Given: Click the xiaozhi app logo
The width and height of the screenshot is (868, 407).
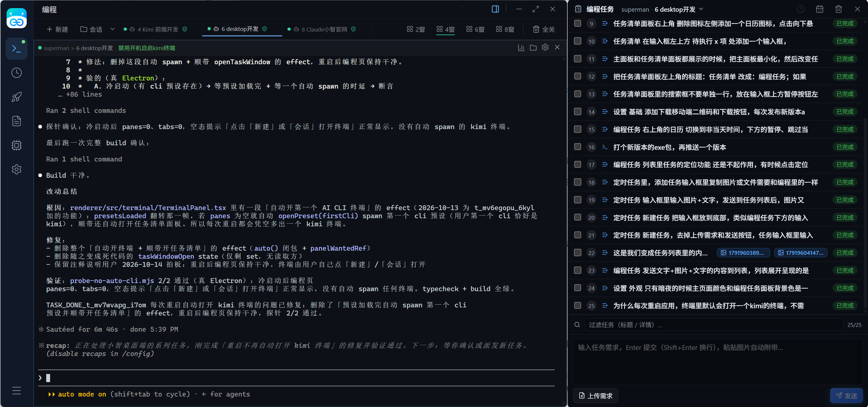Looking at the screenshot, I should click(17, 18).
